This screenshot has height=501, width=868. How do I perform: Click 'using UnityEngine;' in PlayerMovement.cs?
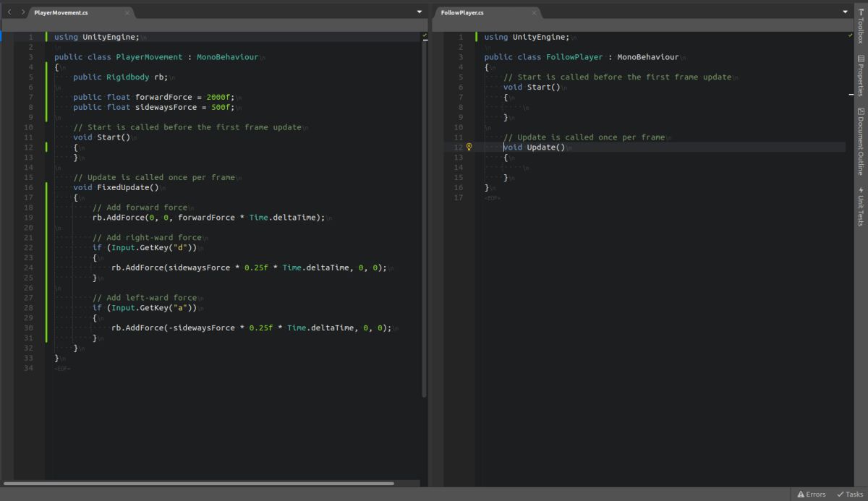pos(96,37)
